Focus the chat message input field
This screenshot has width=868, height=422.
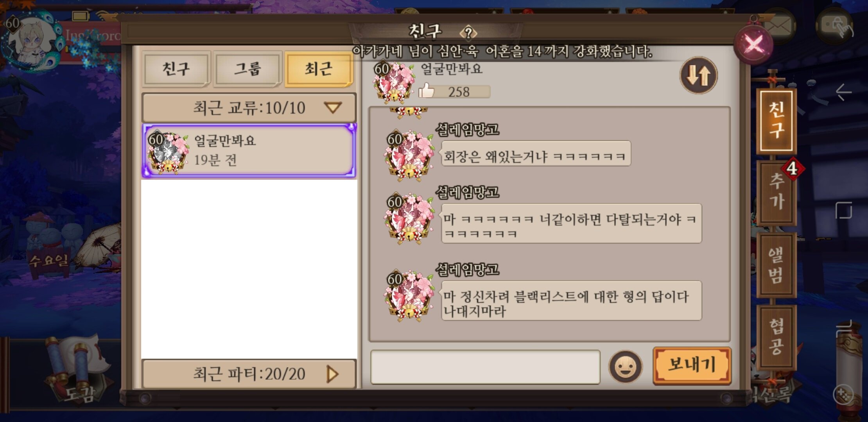point(485,367)
